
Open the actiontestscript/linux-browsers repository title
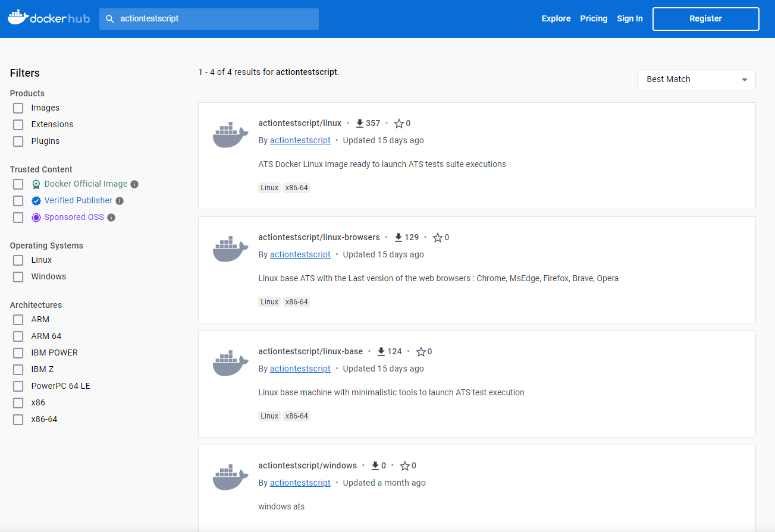tap(319, 237)
